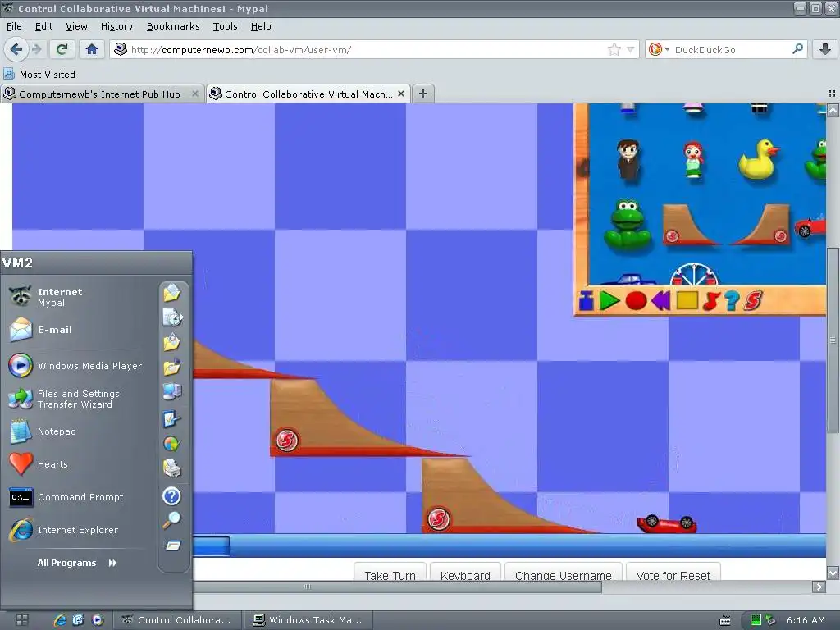The width and height of the screenshot is (840, 630).
Task: Reload the page with the refresh icon
Action: (x=62, y=50)
